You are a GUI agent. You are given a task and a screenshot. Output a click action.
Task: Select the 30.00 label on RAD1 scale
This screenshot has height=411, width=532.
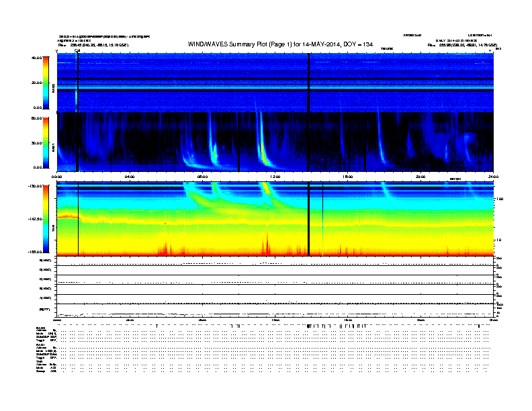pos(36,143)
